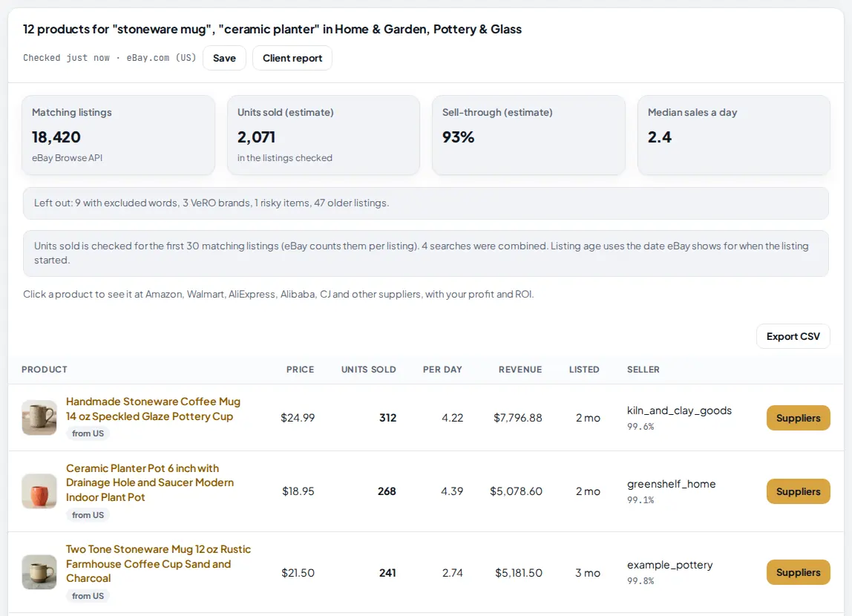Screen dimensions: 852x616
Task: Sort by the UNITS SOLD column header
Action: click(x=368, y=370)
